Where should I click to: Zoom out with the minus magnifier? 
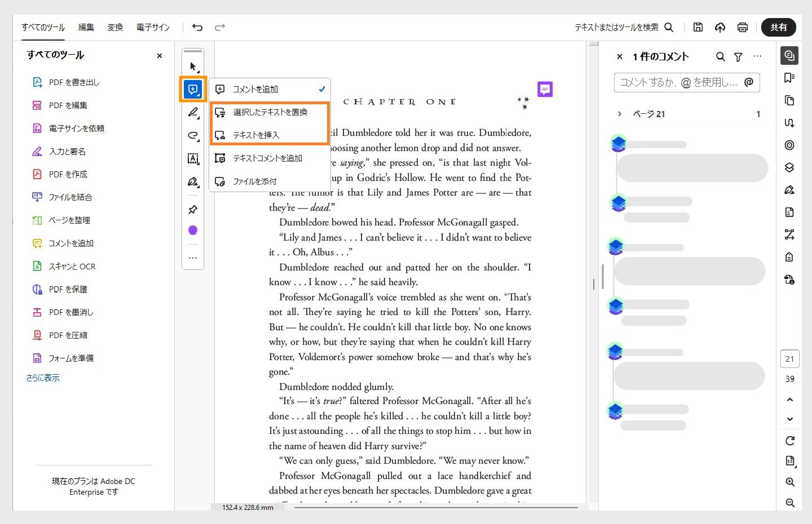click(789, 503)
